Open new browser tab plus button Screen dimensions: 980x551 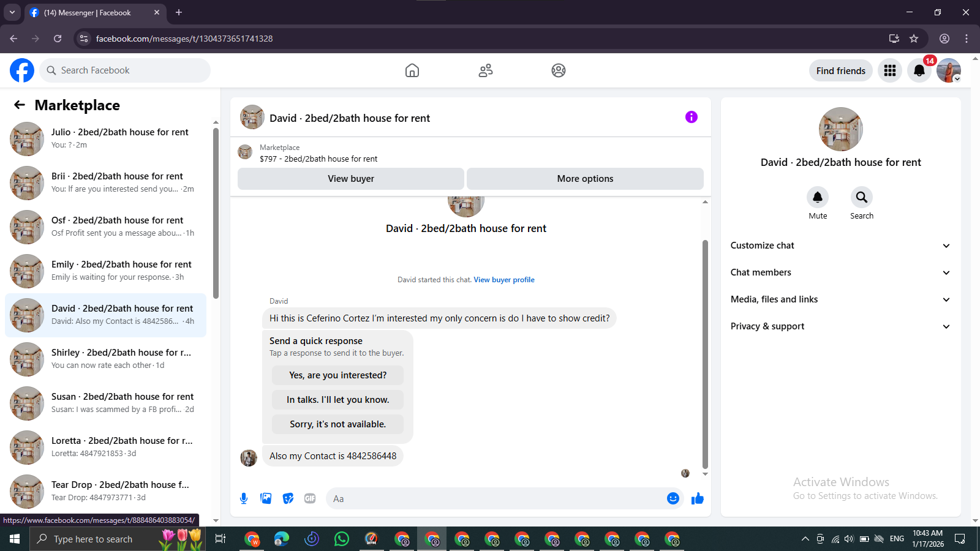tap(179, 12)
